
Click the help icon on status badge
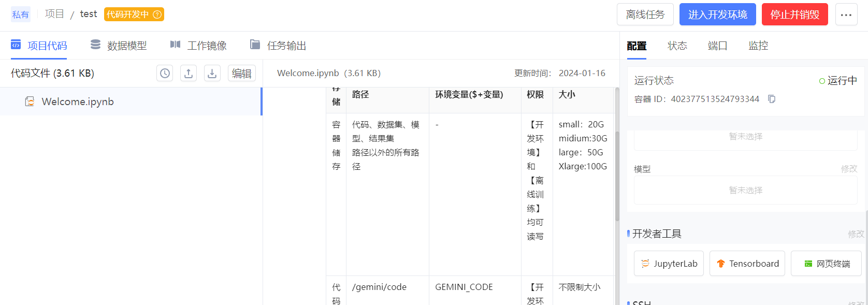coord(157,14)
